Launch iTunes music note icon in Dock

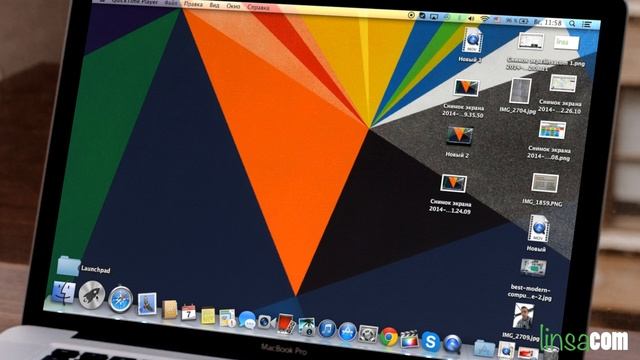pos(327,329)
